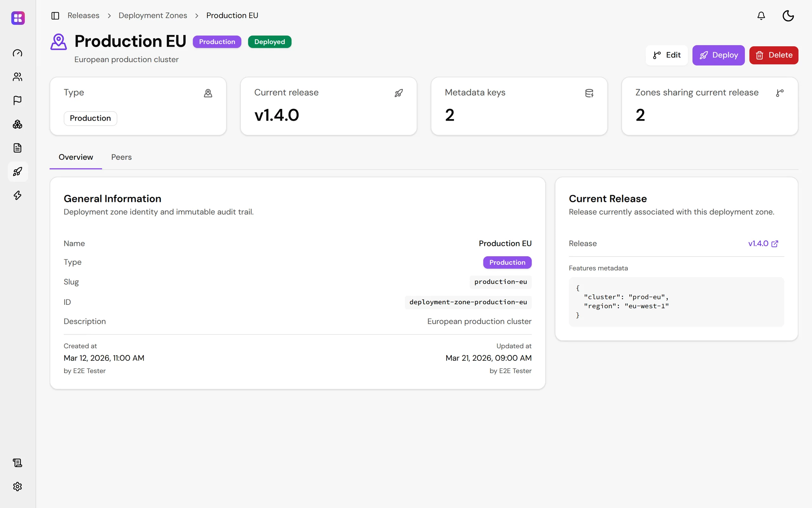This screenshot has width=812, height=508.
Task: Click the red Delete button
Action: (x=774, y=55)
